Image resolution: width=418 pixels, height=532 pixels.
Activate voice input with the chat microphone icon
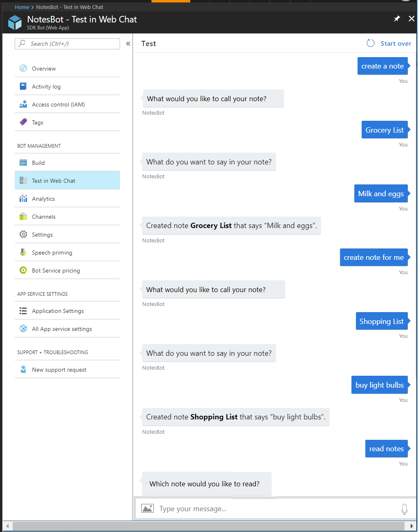[x=405, y=509]
